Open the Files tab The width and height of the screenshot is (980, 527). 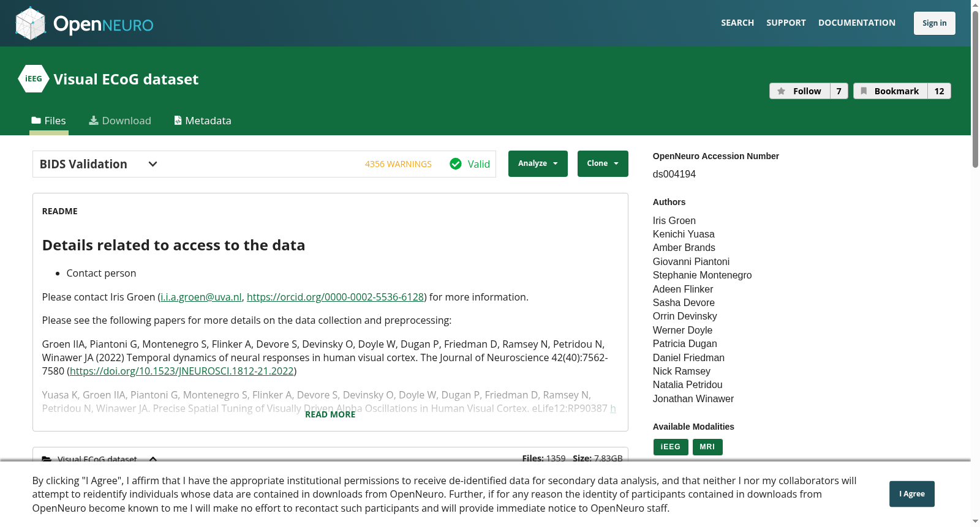pos(49,121)
